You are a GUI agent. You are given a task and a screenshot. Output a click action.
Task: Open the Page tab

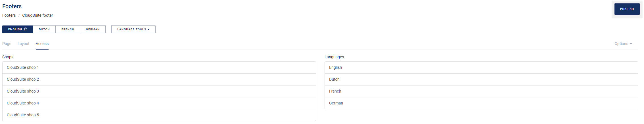(7, 44)
